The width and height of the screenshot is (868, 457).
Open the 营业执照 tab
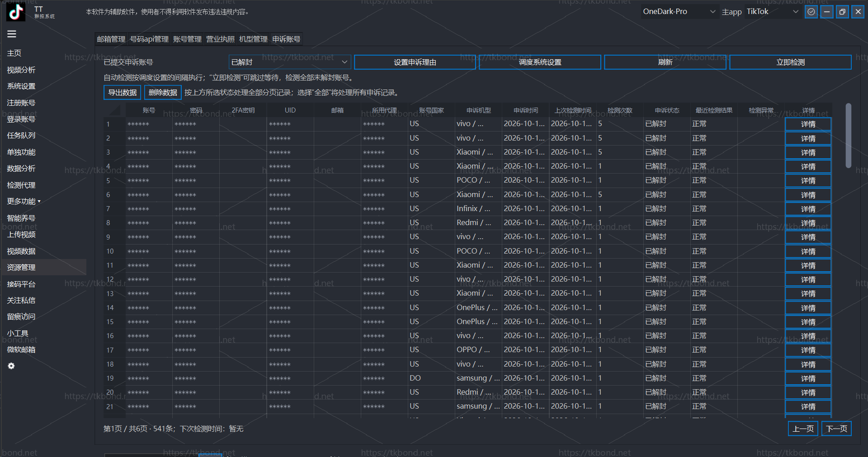(x=220, y=39)
